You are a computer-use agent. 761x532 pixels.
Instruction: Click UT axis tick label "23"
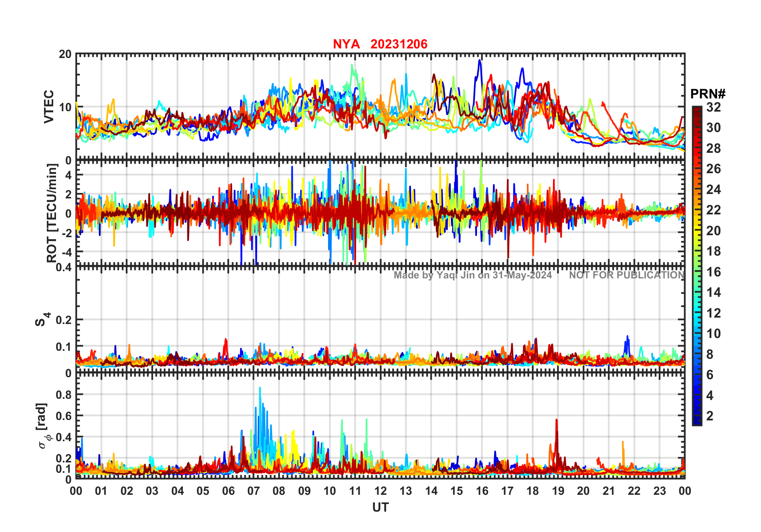pyautogui.click(x=660, y=491)
